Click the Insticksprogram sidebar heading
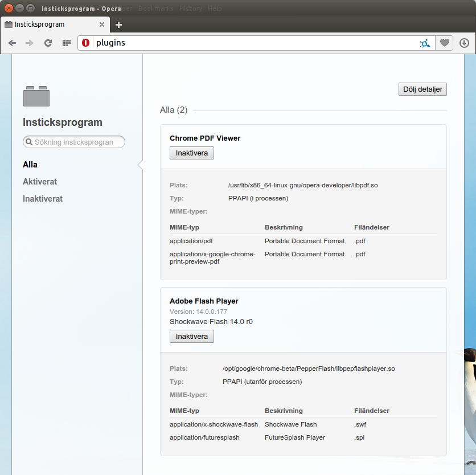476x475 pixels. [x=63, y=122]
